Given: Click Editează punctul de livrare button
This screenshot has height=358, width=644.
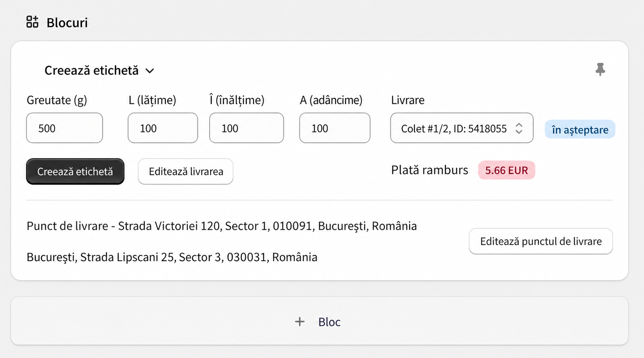Looking at the screenshot, I should click(x=541, y=241).
